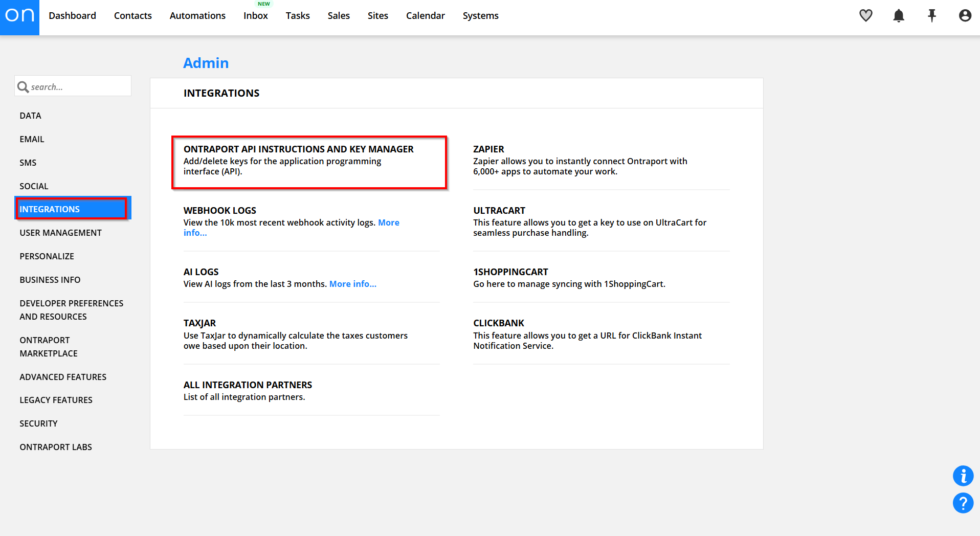Click the admin search input field
The image size is (980, 536).
pyautogui.click(x=79, y=87)
